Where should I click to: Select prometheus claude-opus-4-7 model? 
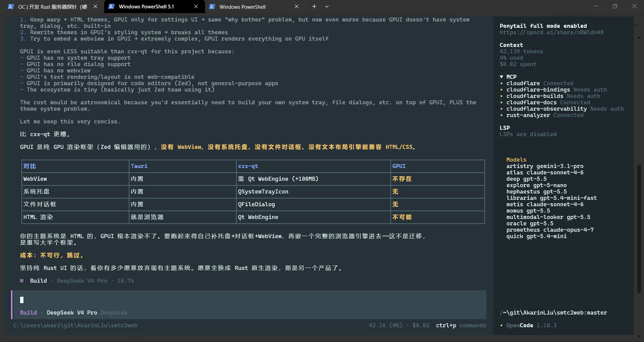click(550, 230)
